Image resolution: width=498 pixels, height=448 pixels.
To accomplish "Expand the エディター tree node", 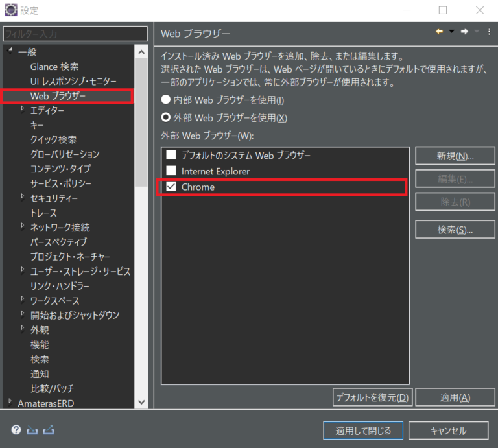I will (x=23, y=110).
